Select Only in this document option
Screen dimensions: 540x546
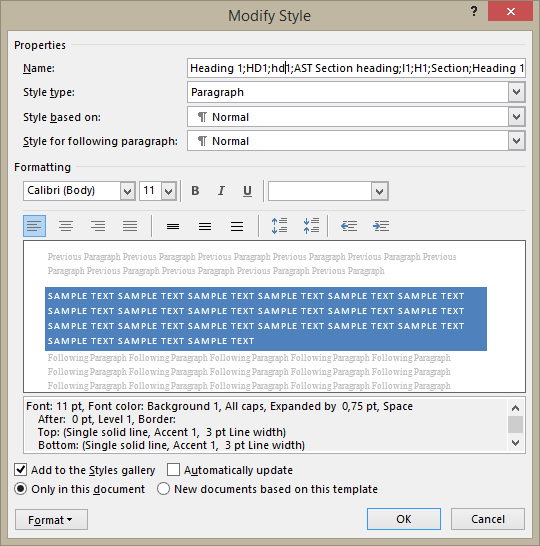point(21,489)
